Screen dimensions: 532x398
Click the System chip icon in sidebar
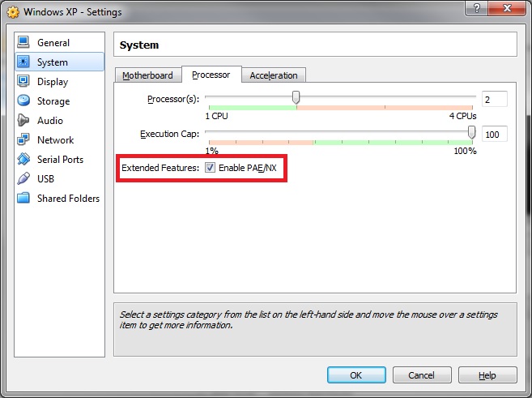[23, 62]
